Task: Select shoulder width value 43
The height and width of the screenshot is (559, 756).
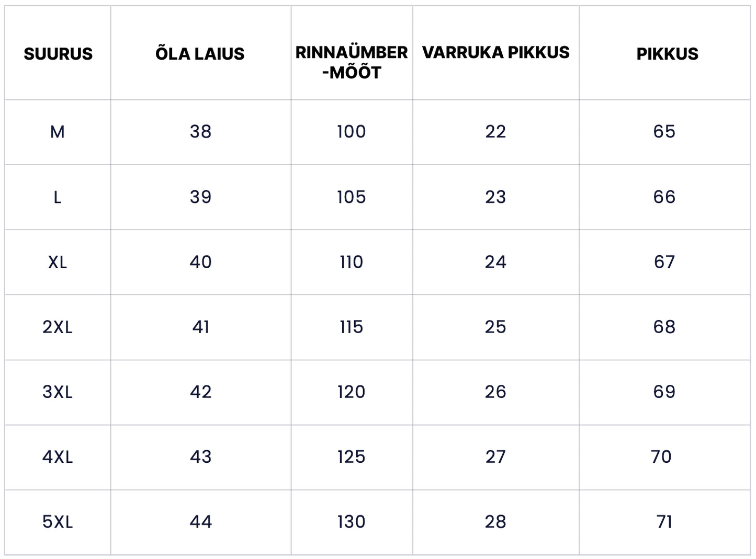Action: coord(200,457)
